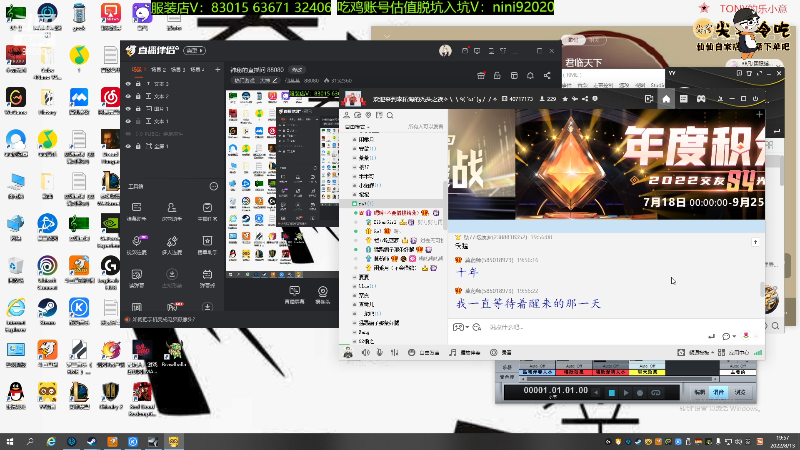Open the chat bubble dropdown near send

click(729, 336)
